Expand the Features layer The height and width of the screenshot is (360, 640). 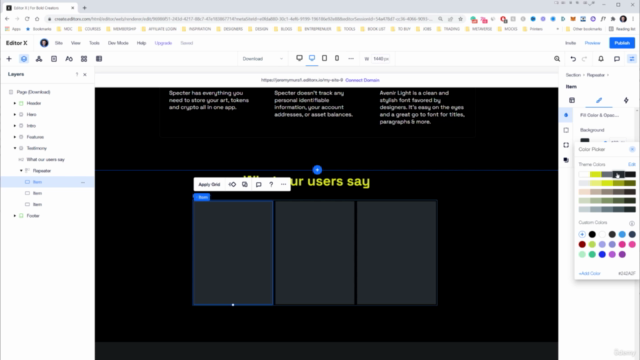15,137
